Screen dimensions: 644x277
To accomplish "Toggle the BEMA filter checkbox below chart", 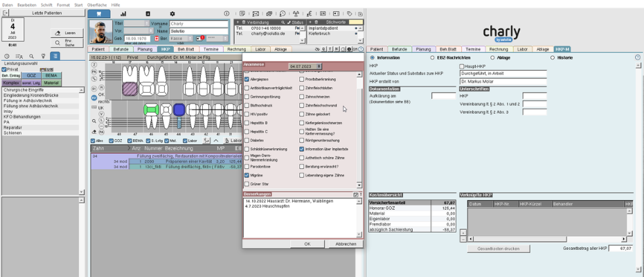I will coord(129,141).
